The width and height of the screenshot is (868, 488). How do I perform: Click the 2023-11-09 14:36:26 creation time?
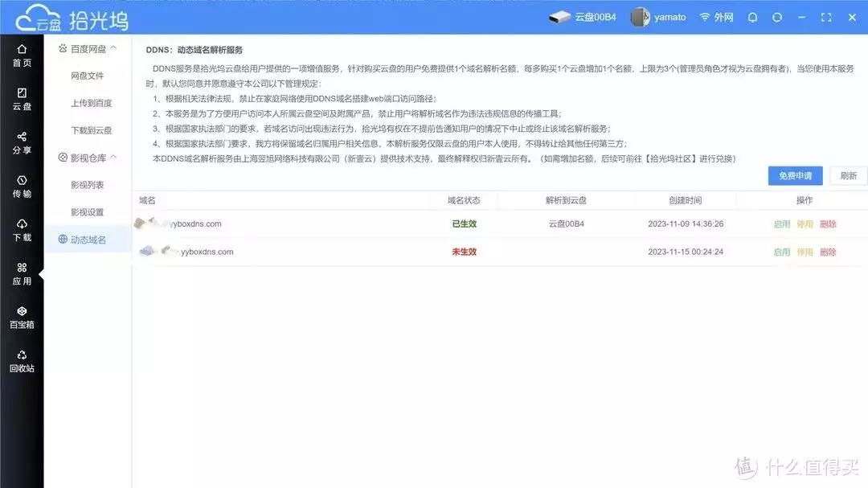pos(686,223)
